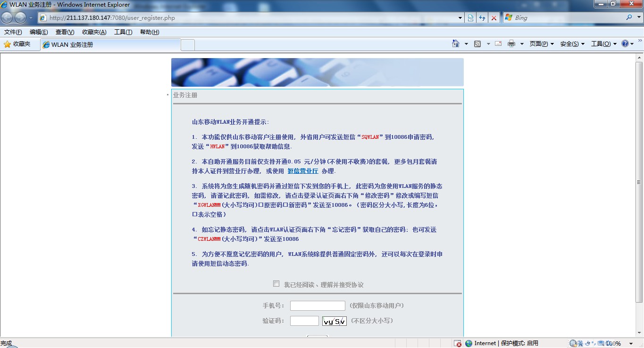The image size is (644, 348).
Task: Click the Compatibility View icon
Action: point(470,18)
